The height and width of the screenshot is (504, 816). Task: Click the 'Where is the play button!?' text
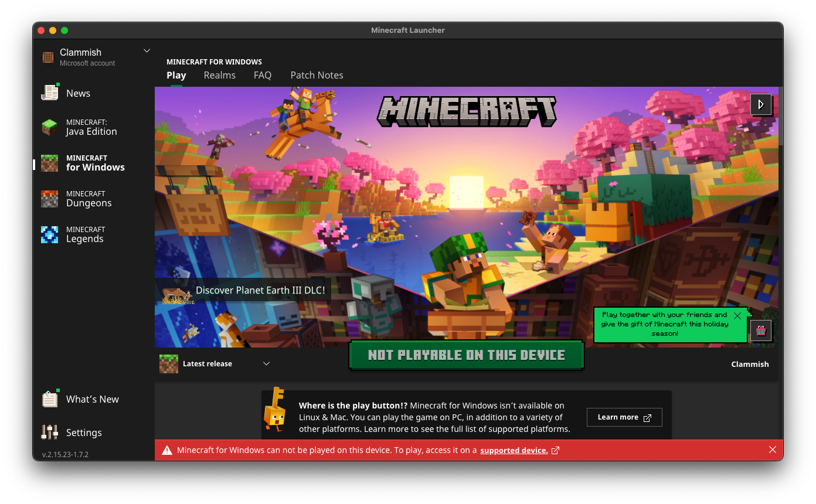353,406
